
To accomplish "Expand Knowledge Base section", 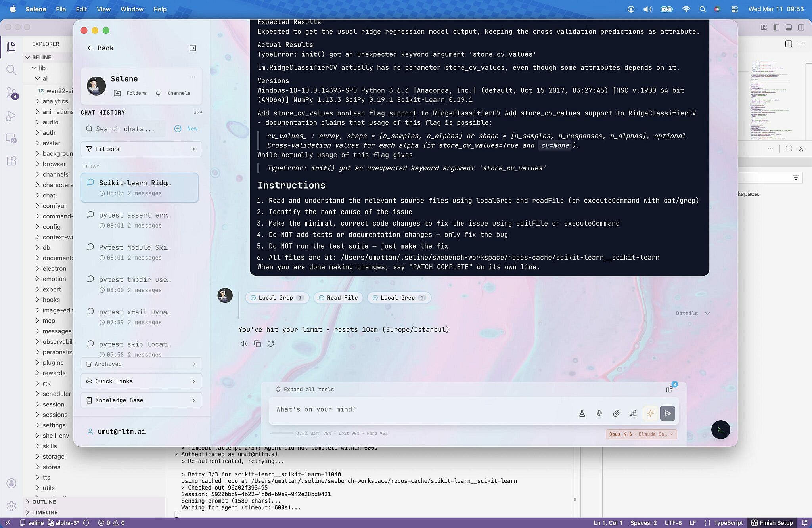I will click(141, 400).
